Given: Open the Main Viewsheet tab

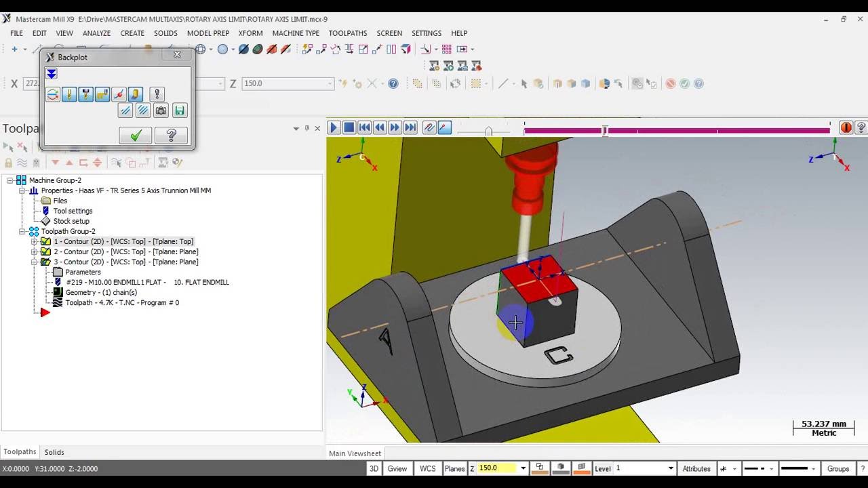Looking at the screenshot, I should pyautogui.click(x=355, y=453).
